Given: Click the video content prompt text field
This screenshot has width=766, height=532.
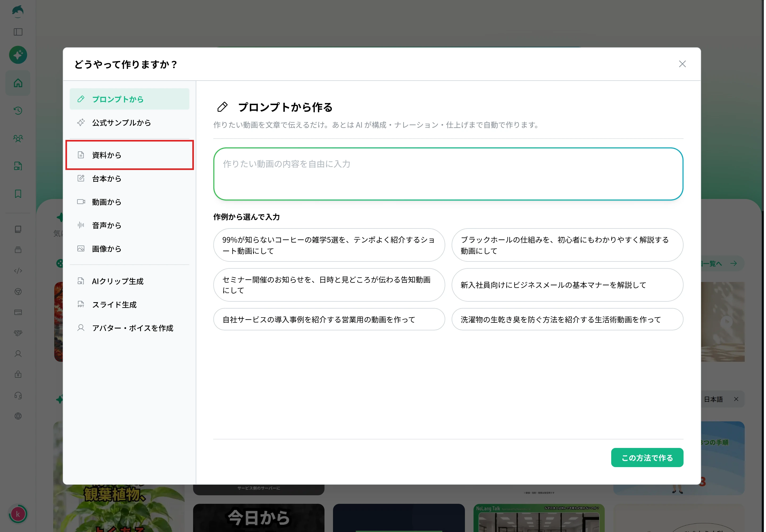Looking at the screenshot, I should point(448,174).
